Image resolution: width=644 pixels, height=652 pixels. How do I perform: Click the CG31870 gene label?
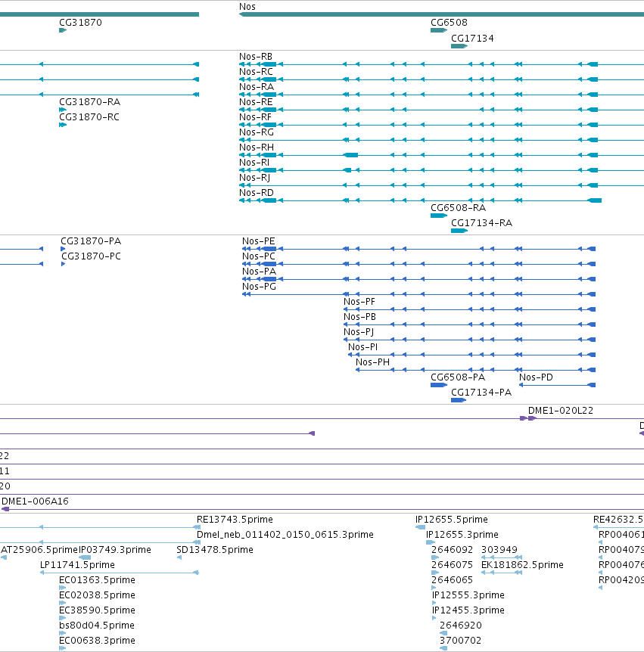click(x=80, y=23)
